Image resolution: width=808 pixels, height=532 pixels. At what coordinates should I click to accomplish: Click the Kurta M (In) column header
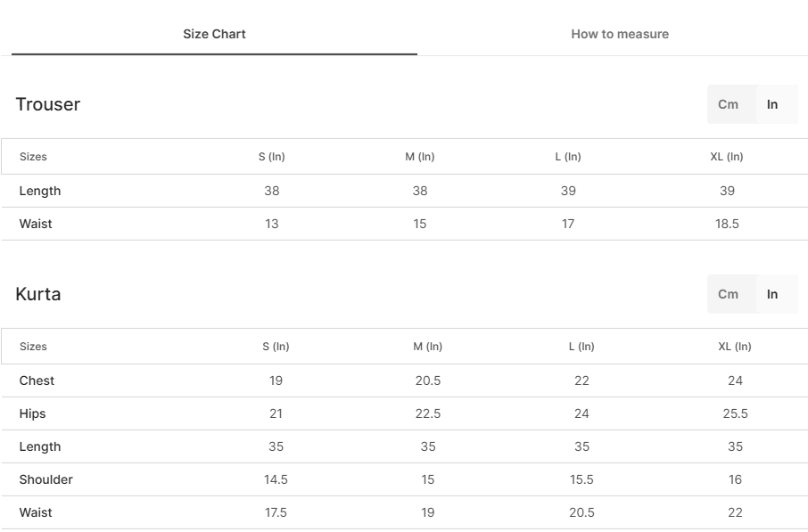pos(428,347)
